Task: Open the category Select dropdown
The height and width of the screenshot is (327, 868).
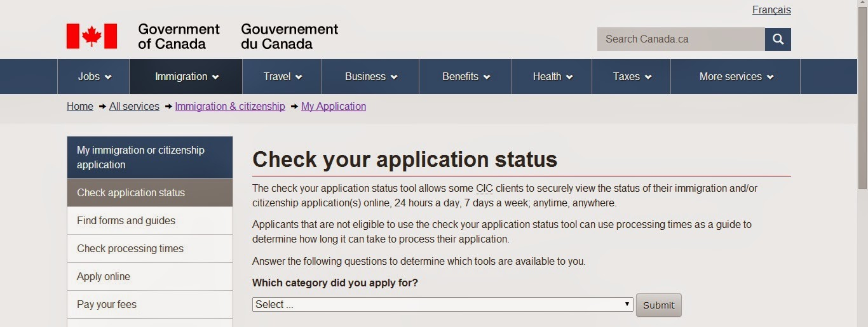Action: point(443,305)
